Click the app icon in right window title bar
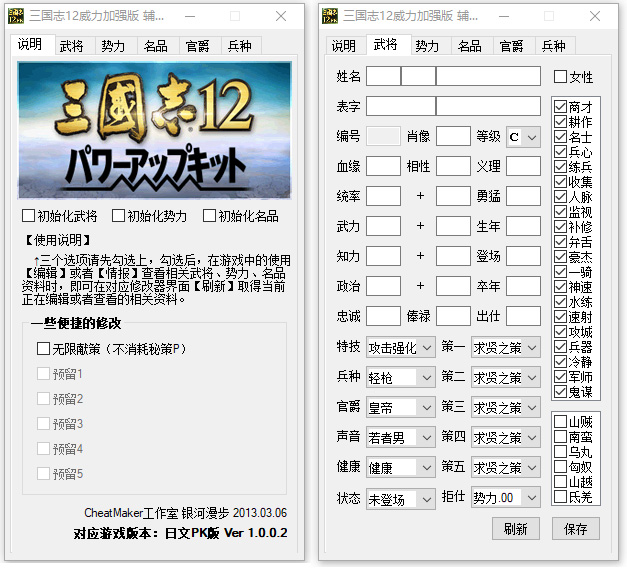 point(330,16)
